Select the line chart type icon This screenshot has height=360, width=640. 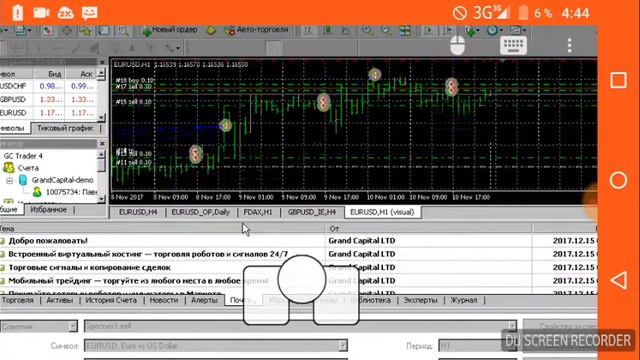(346, 30)
